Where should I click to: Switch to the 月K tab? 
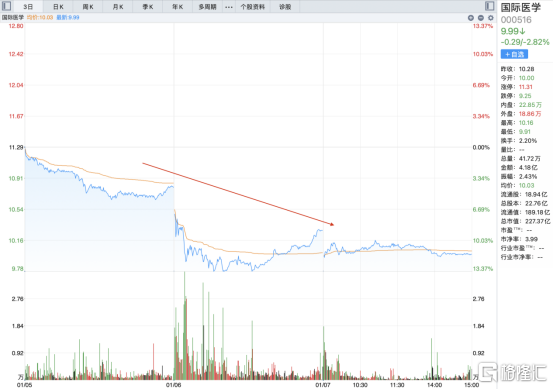click(118, 7)
